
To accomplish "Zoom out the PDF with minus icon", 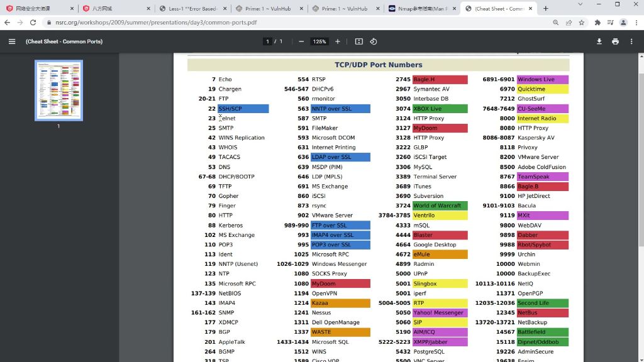I will point(301,41).
